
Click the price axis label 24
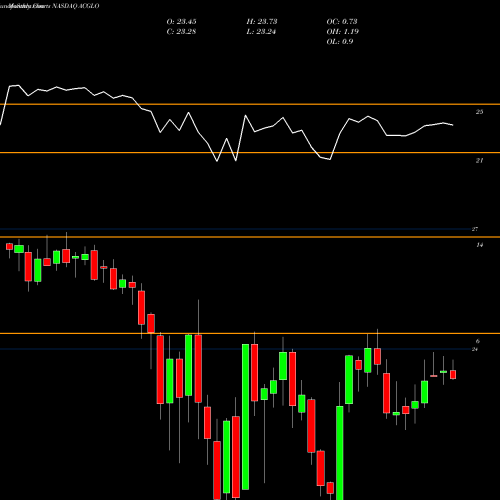[x=475, y=349]
